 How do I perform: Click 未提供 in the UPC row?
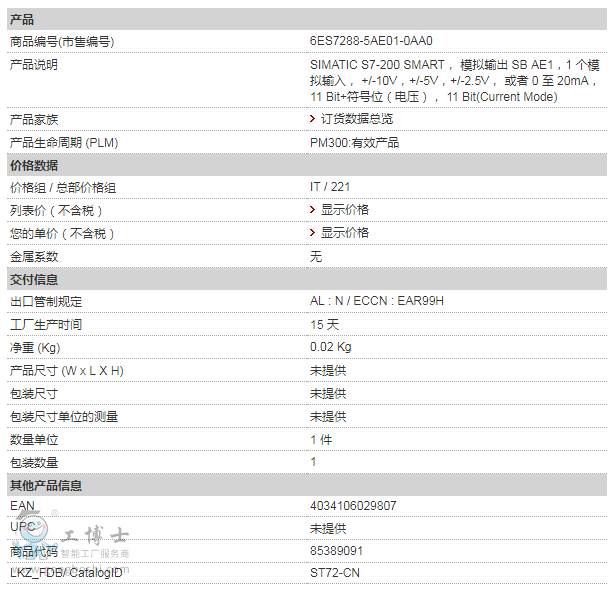[328, 529]
